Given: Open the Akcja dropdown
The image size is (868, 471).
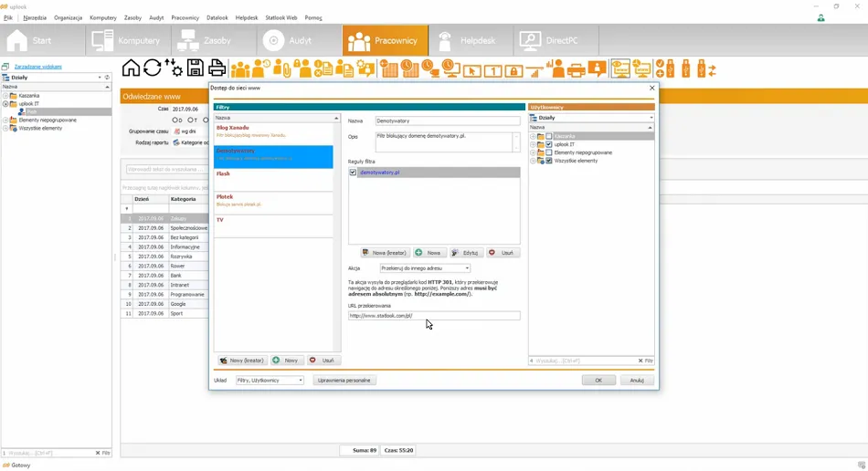Looking at the screenshot, I should coord(425,268).
